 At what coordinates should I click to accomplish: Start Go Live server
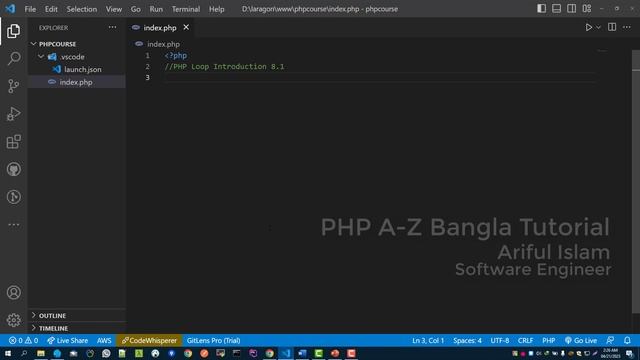point(581,340)
